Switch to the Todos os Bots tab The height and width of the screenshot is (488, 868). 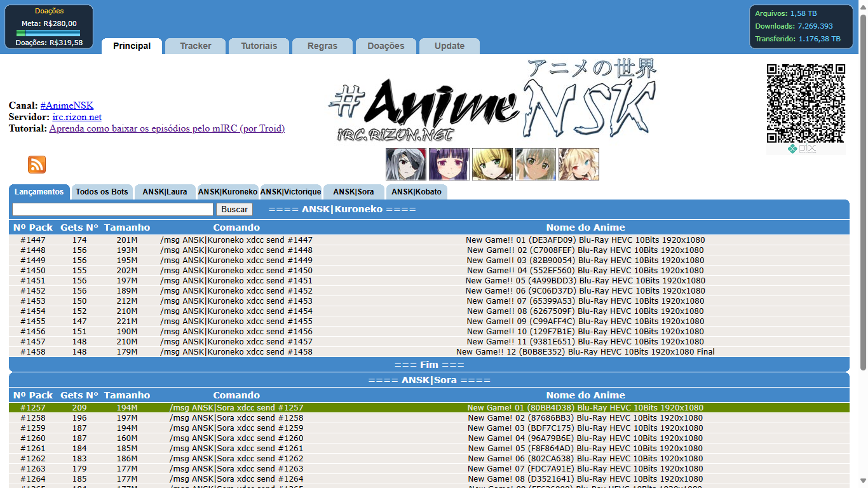click(x=102, y=191)
